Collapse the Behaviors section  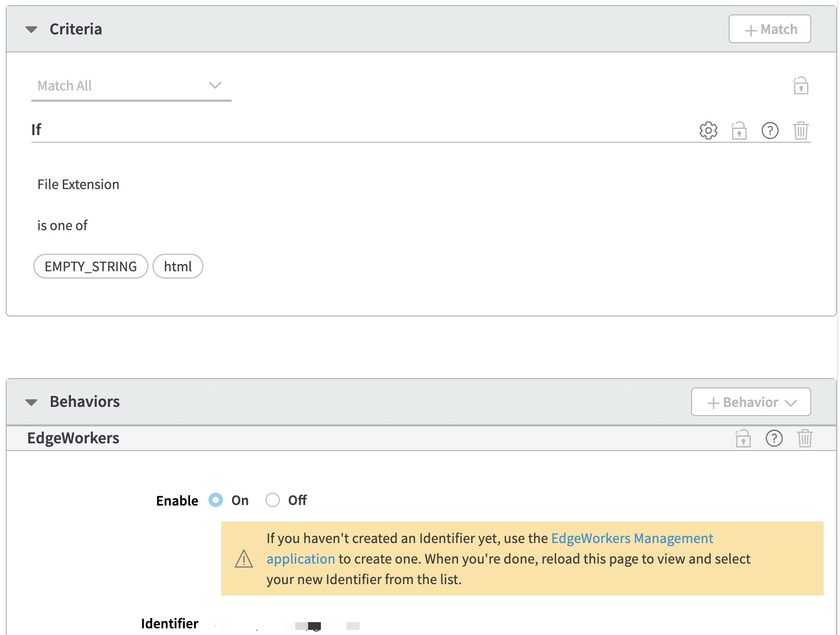pyautogui.click(x=31, y=402)
